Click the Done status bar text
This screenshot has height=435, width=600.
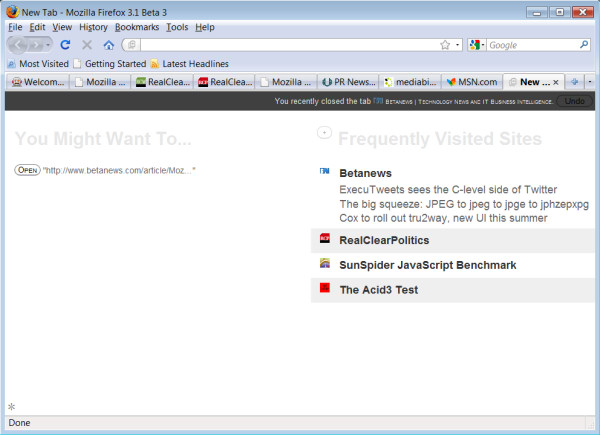pos(19,423)
